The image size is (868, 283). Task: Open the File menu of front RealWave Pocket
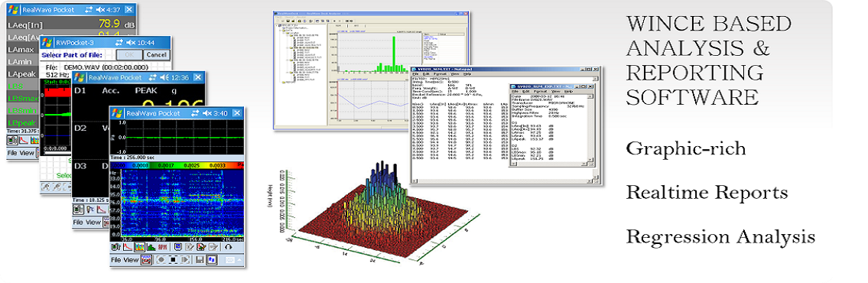tap(116, 260)
